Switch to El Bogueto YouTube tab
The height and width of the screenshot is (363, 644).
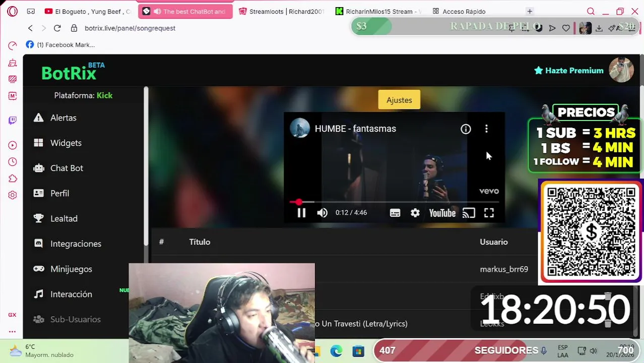[x=88, y=11]
